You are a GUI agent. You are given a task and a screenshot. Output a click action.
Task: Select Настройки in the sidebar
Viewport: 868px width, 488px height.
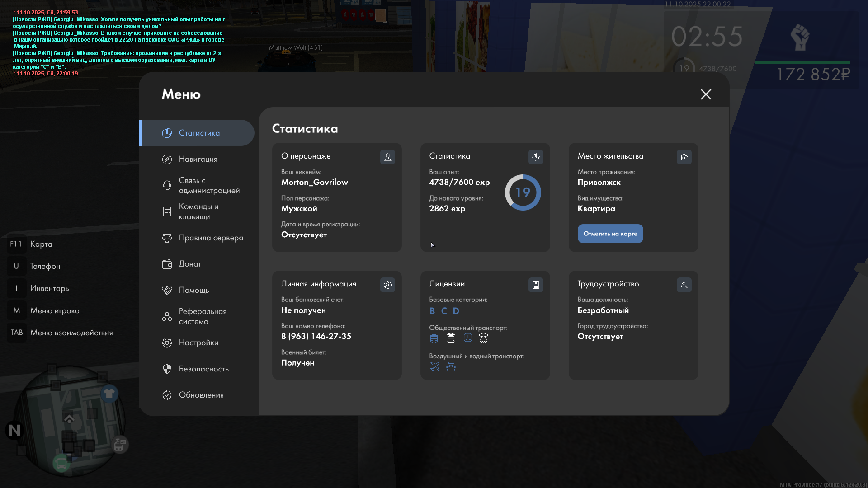tap(198, 343)
